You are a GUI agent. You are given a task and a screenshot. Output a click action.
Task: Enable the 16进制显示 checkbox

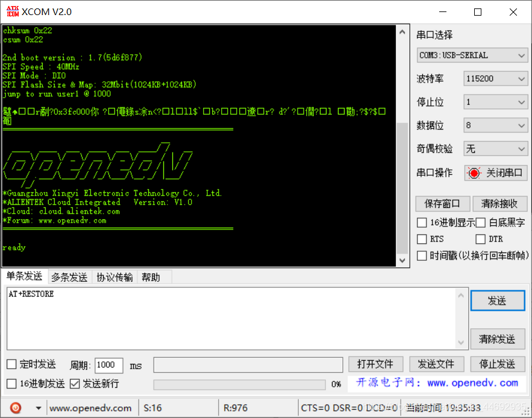point(422,223)
